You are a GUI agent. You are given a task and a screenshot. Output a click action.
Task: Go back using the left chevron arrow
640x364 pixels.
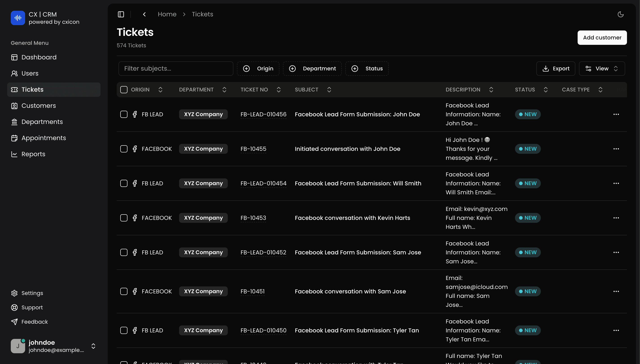[x=145, y=14]
